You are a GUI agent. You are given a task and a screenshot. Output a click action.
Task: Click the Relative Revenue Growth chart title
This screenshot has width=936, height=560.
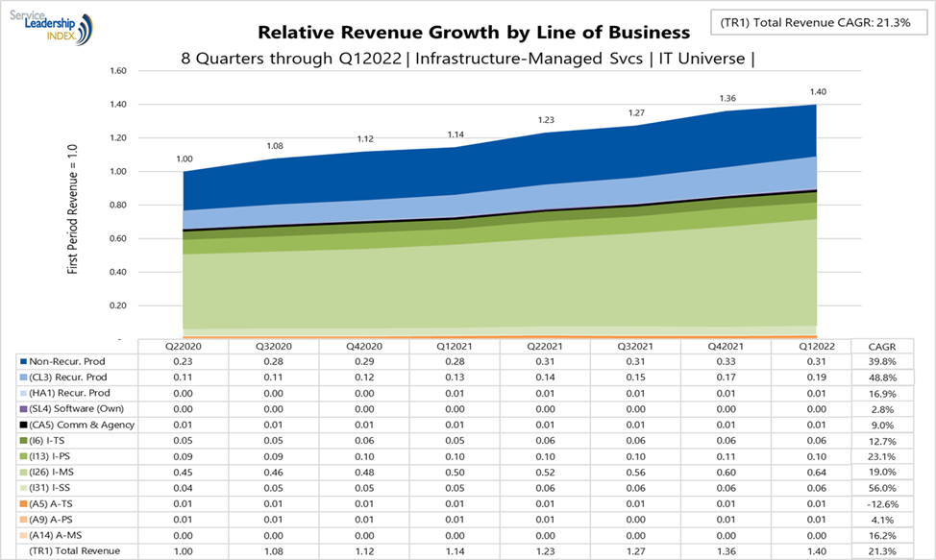click(472, 32)
